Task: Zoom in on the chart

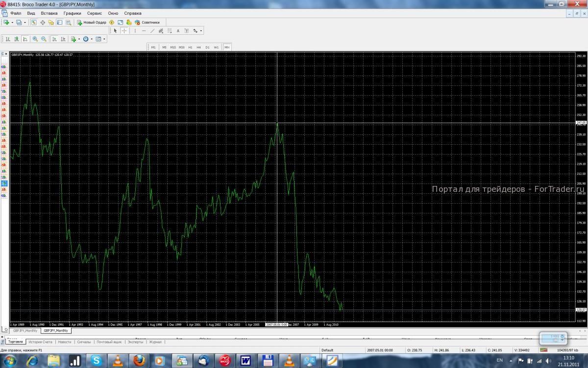Action: 35,39
